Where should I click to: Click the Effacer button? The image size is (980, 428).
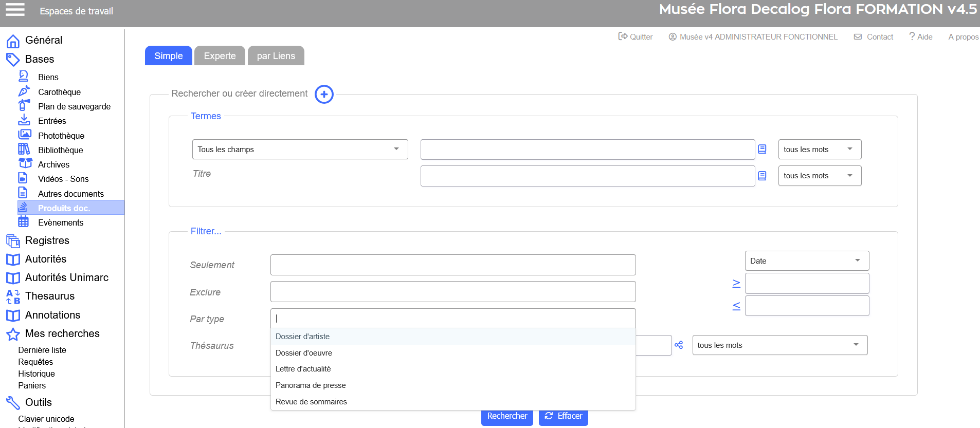[564, 417]
